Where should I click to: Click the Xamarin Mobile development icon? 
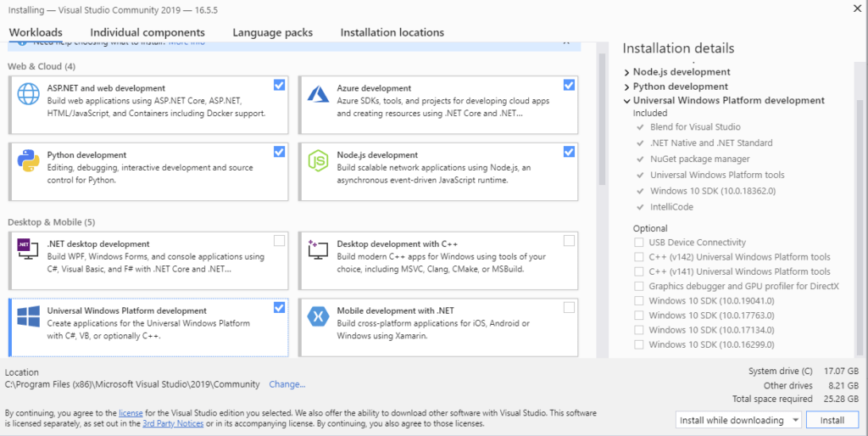coord(318,316)
